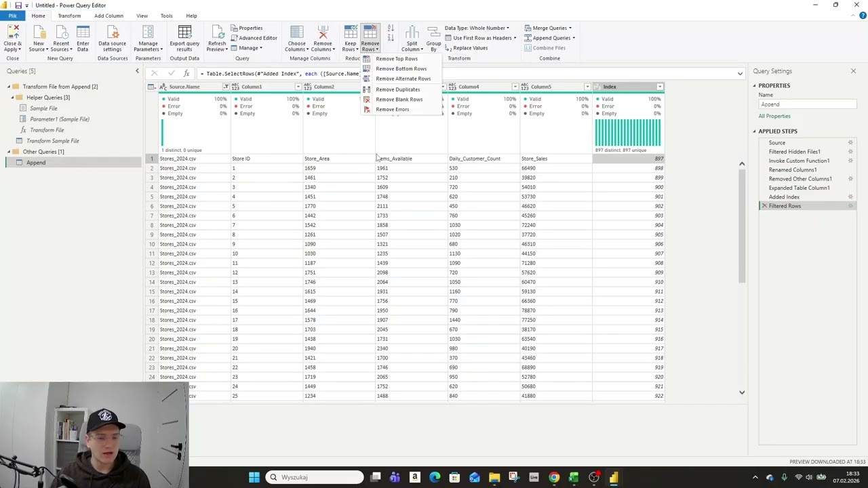Open gear for Added Index step

point(850,197)
